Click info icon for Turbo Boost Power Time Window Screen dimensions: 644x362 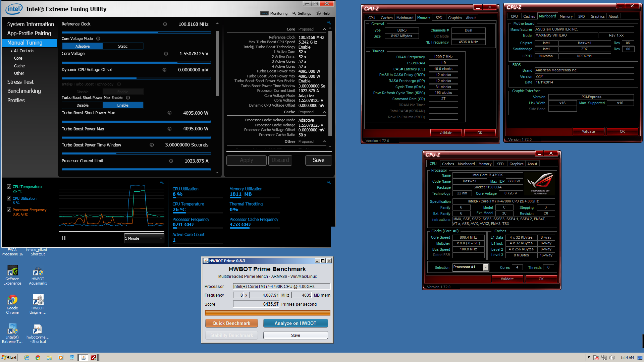[x=152, y=145]
